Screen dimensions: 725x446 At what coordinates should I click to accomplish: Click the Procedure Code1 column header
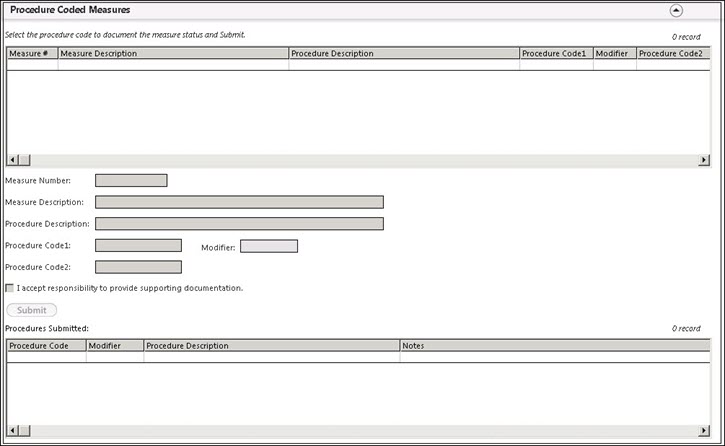click(x=556, y=53)
